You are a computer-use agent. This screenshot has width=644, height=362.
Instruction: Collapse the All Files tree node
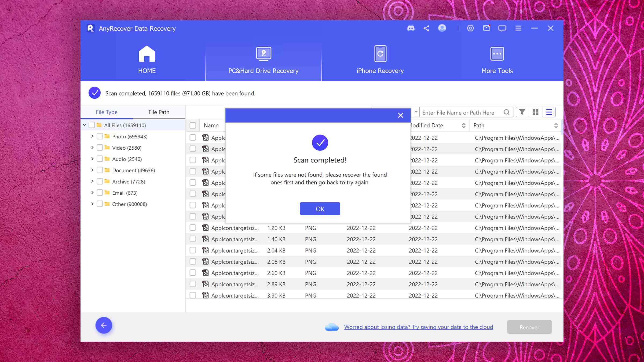coord(85,125)
